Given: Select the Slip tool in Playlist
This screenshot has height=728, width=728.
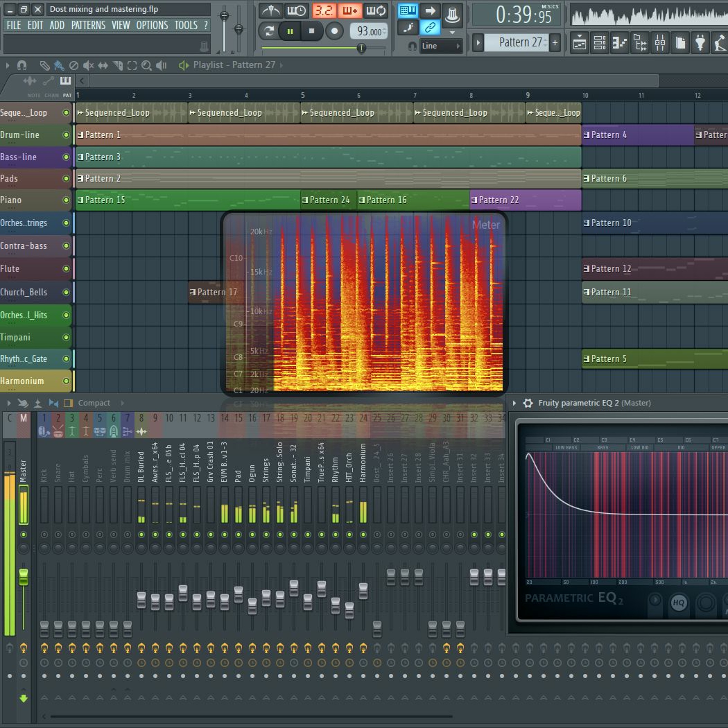Looking at the screenshot, I should coord(103,66).
